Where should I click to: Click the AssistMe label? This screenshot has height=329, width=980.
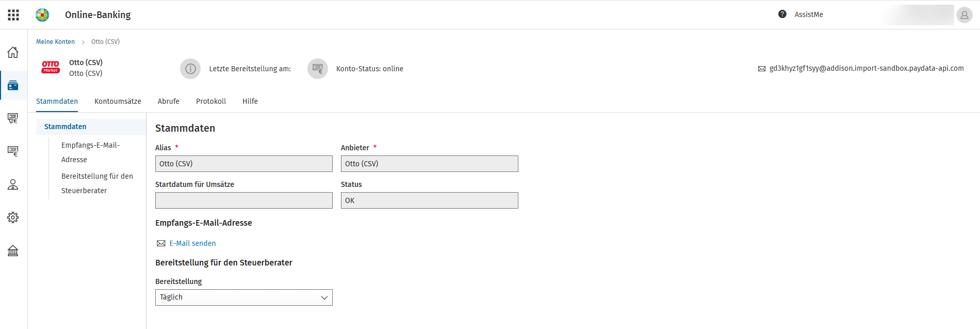(x=809, y=14)
